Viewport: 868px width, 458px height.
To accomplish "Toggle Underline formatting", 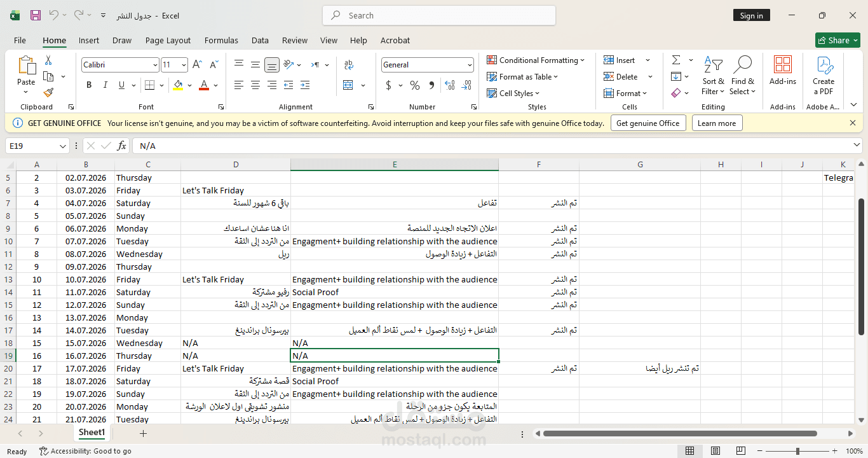I will point(122,85).
